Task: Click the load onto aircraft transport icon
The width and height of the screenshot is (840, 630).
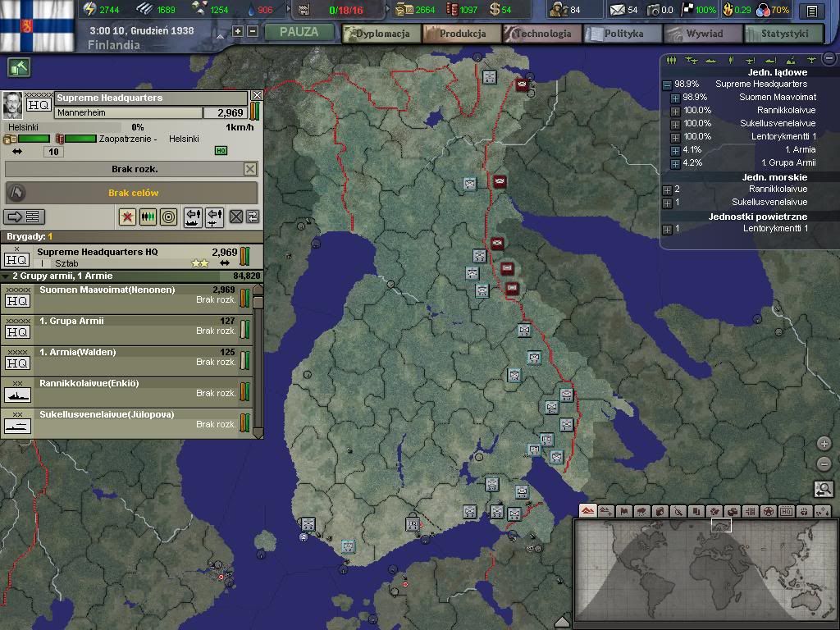Action: (214, 217)
